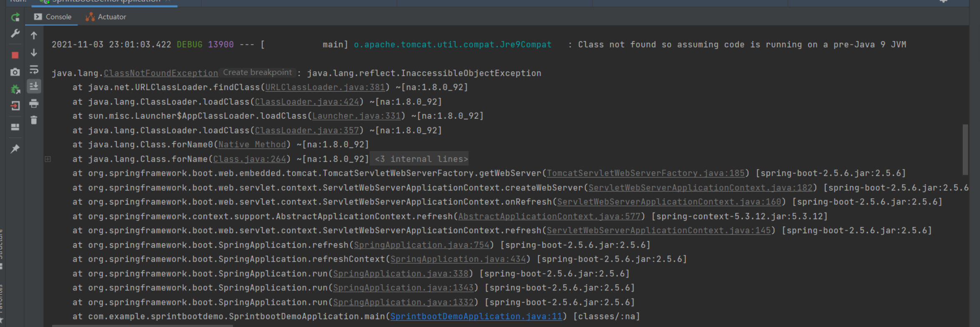Take thread dump using camera icon
980x327 pixels.
click(x=15, y=72)
